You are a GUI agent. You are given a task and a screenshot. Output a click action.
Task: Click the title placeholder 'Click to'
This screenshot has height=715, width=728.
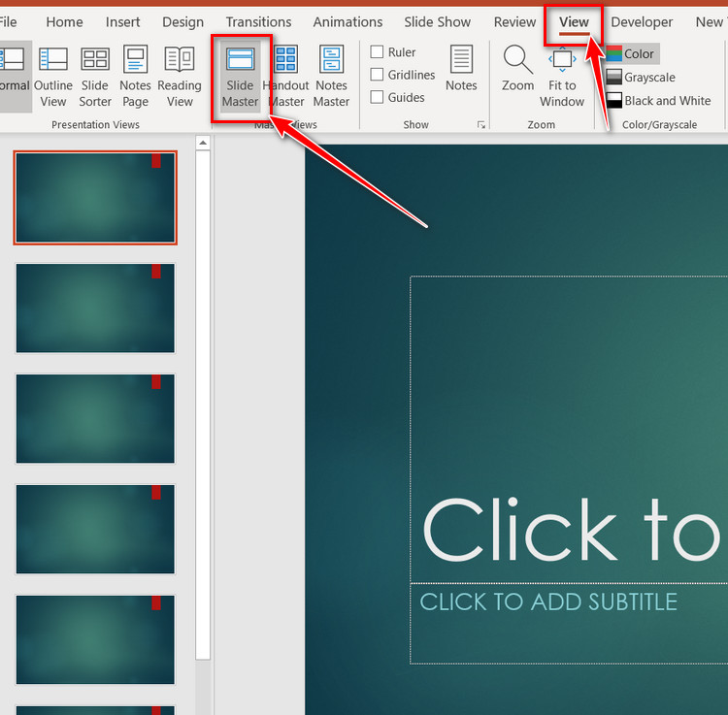tap(569, 429)
